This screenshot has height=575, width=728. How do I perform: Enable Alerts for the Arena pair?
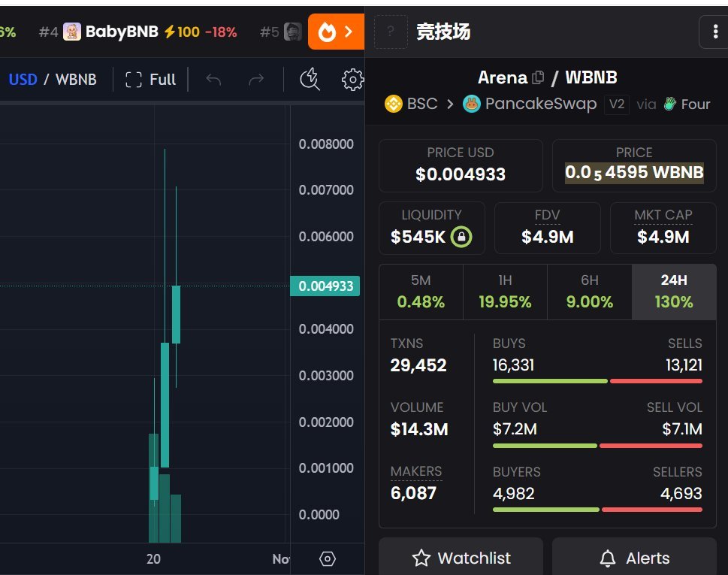pyautogui.click(x=633, y=558)
